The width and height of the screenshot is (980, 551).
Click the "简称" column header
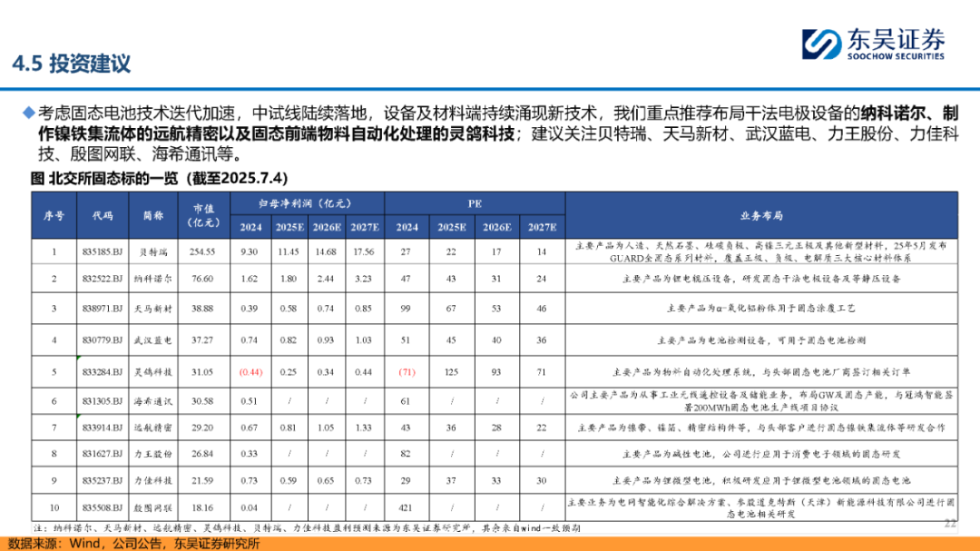153,215
